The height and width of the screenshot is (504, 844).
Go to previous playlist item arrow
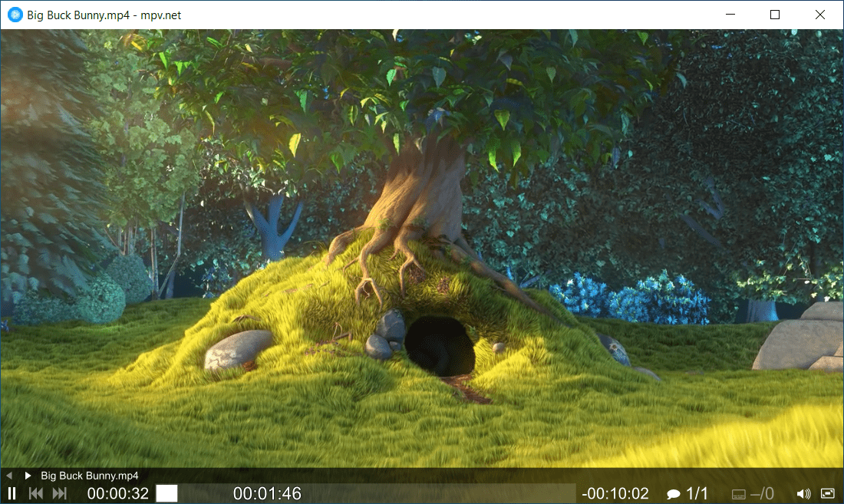pyautogui.click(x=9, y=476)
